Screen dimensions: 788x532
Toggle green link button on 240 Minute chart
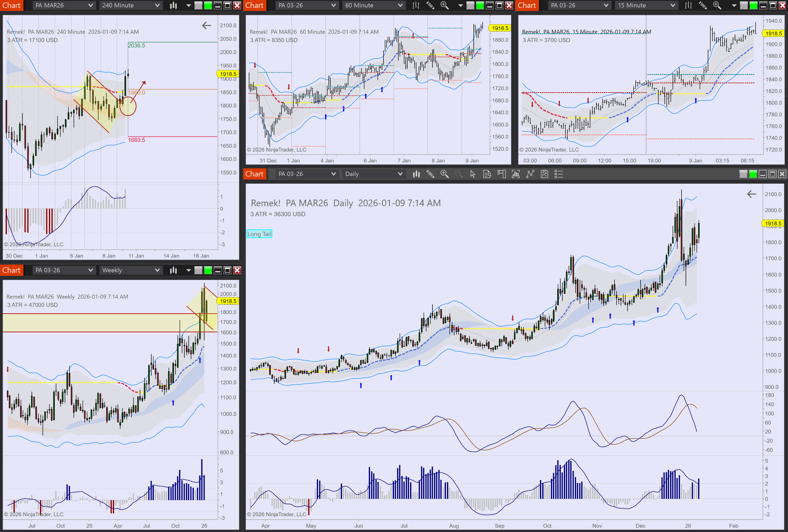point(208,5)
